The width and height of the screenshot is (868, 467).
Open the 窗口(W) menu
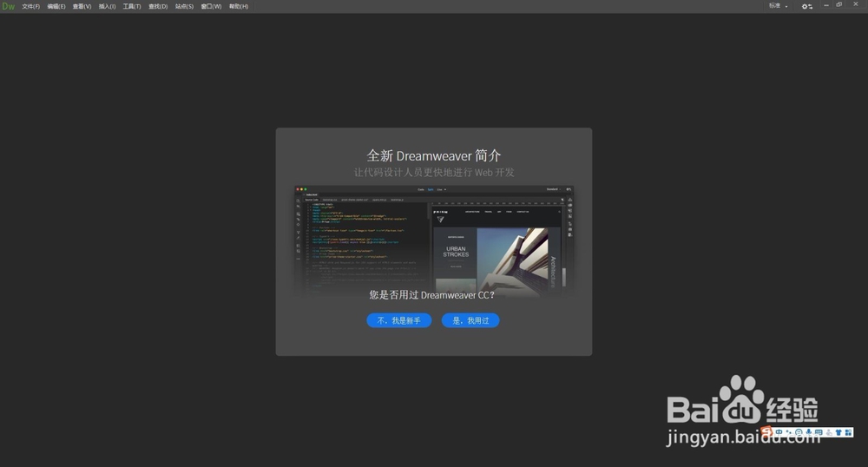click(x=211, y=7)
